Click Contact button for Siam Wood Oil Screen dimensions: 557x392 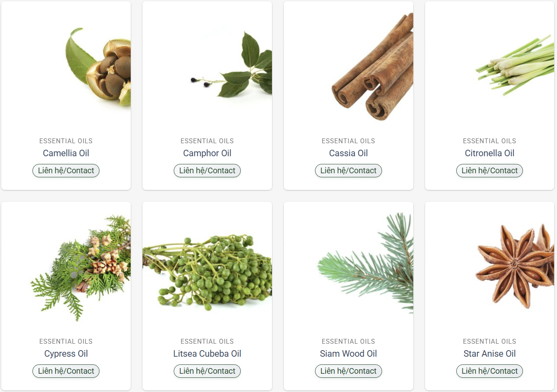click(x=348, y=371)
